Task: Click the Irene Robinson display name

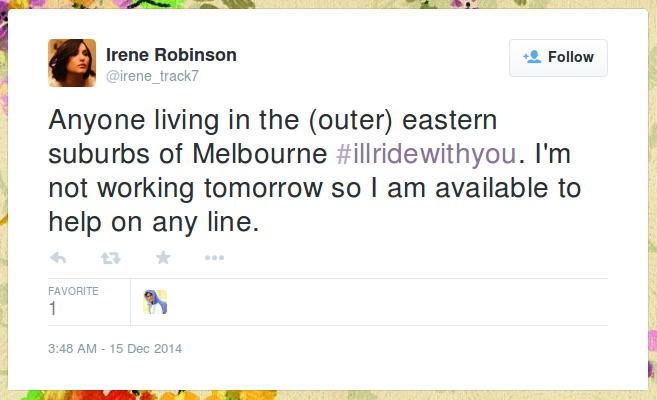Action: pos(171,55)
